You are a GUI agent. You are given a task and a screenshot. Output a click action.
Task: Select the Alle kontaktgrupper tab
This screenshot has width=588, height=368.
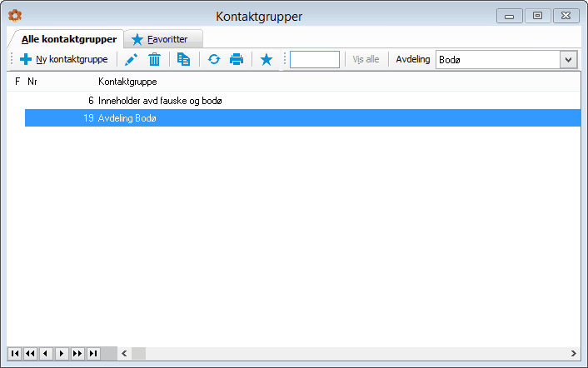pos(68,39)
